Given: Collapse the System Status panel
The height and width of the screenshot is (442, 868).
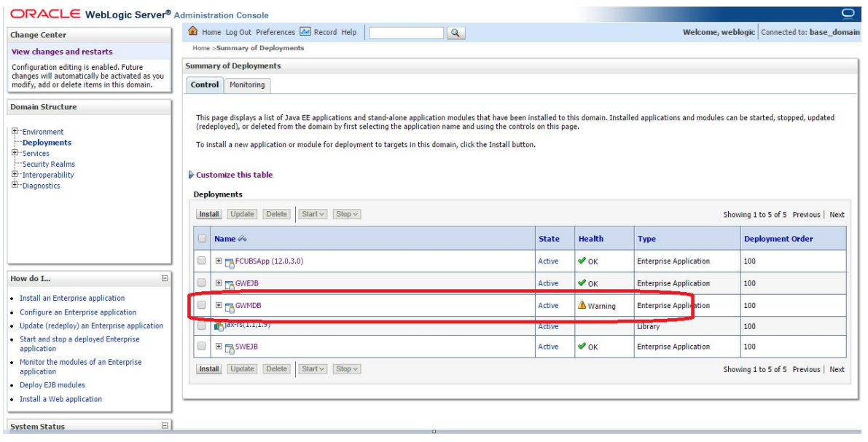Looking at the screenshot, I should click(x=165, y=426).
